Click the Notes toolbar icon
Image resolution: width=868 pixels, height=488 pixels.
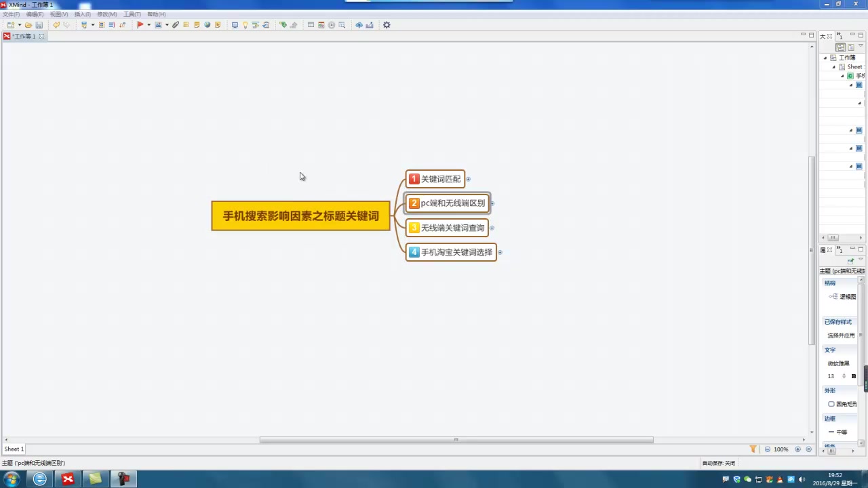197,25
